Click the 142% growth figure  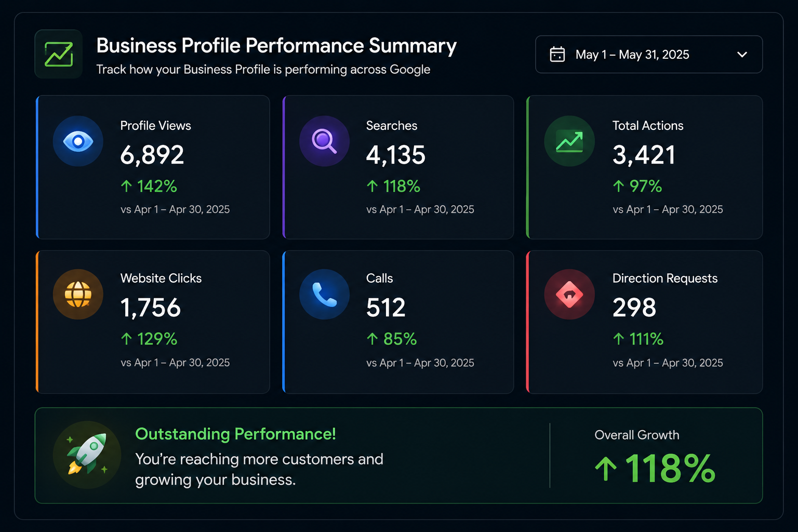tap(157, 186)
